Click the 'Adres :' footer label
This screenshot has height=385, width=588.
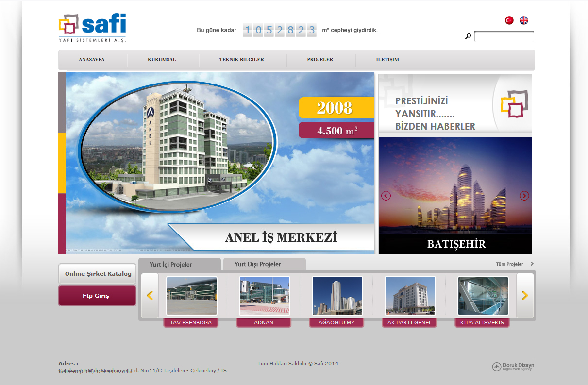[x=68, y=363]
